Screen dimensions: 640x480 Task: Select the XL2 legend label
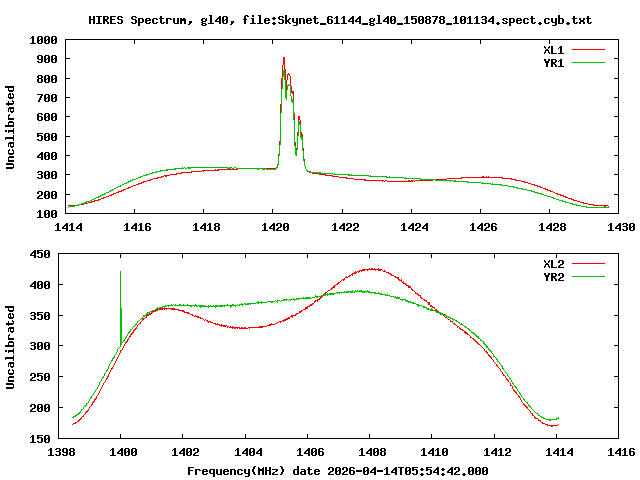coord(553,264)
